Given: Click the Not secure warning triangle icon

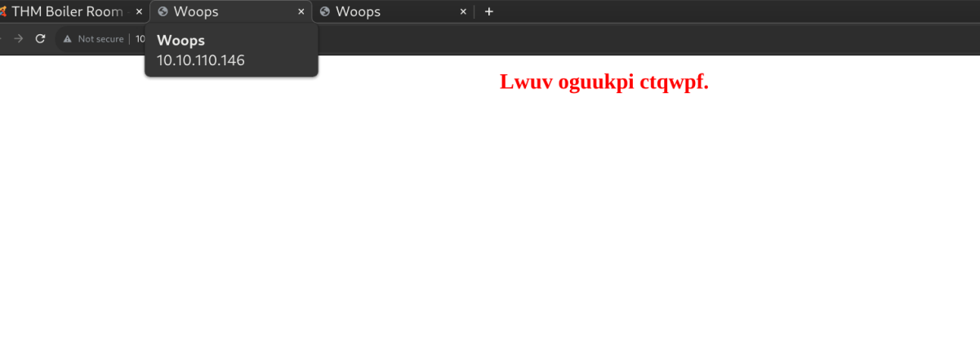Looking at the screenshot, I should tap(68, 39).
